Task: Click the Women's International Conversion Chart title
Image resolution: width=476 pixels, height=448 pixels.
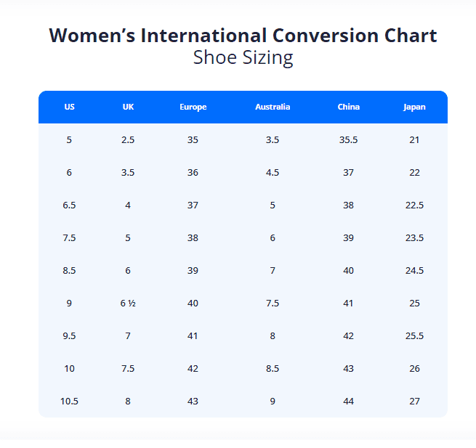Action: [243, 35]
